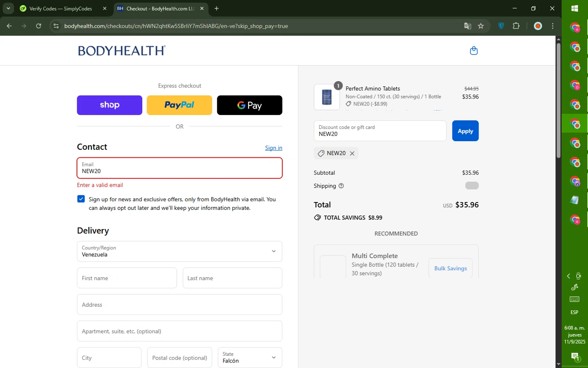This screenshot has height=368, width=588.
Task: Open the Bitwarden shield extension
Action: 501,26
